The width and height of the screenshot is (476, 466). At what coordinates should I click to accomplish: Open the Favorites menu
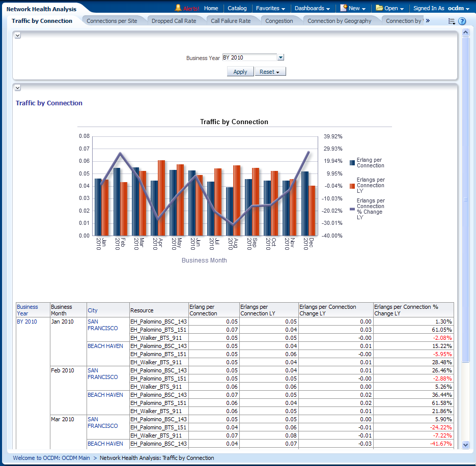tap(270, 8)
